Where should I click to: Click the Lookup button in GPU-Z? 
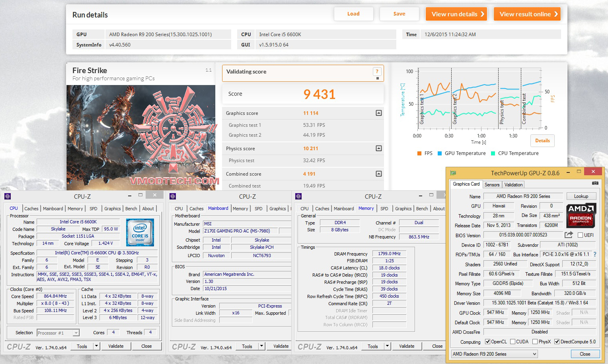(581, 196)
